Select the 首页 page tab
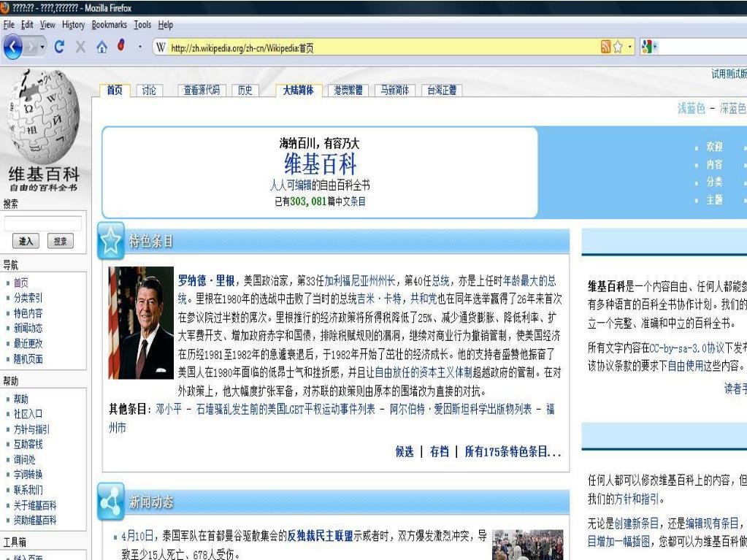 click(115, 90)
